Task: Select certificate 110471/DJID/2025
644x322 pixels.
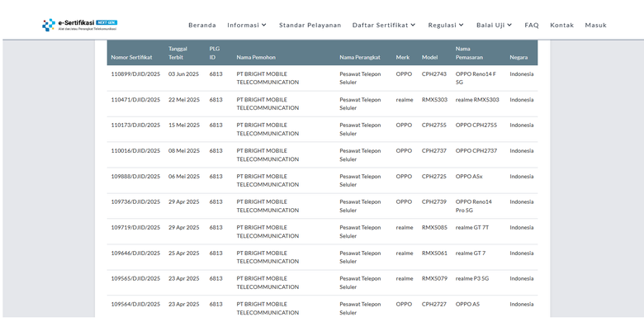Action: click(x=135, y=100)
